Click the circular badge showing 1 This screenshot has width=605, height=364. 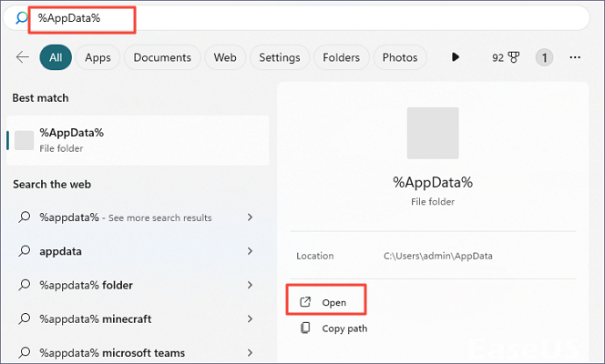(544, 57)
